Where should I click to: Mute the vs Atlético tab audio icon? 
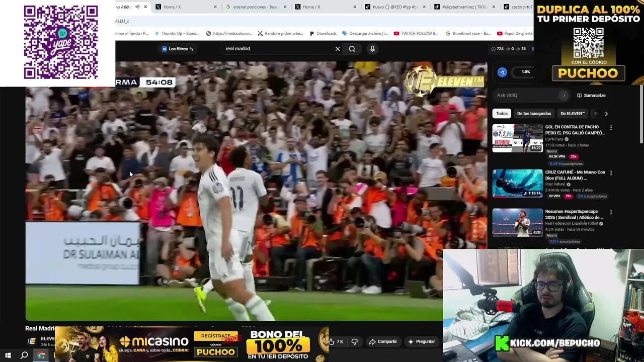137,7
